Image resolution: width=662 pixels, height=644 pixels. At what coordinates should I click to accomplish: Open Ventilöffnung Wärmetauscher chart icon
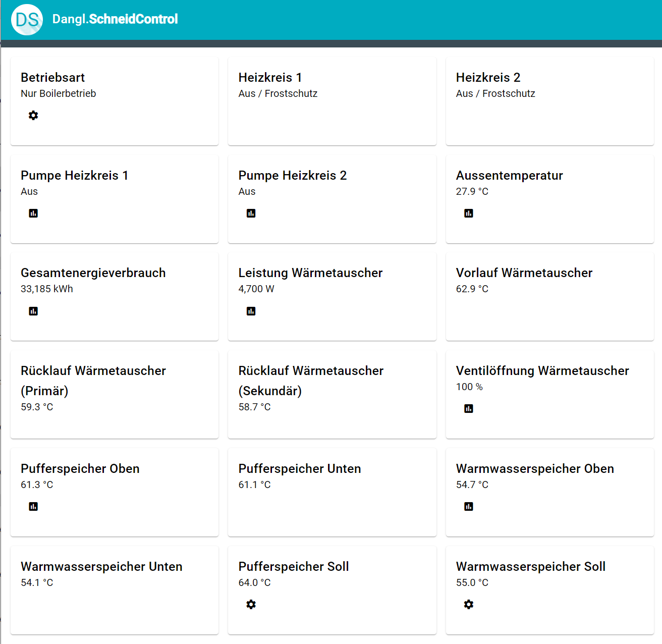coord(469,409)
